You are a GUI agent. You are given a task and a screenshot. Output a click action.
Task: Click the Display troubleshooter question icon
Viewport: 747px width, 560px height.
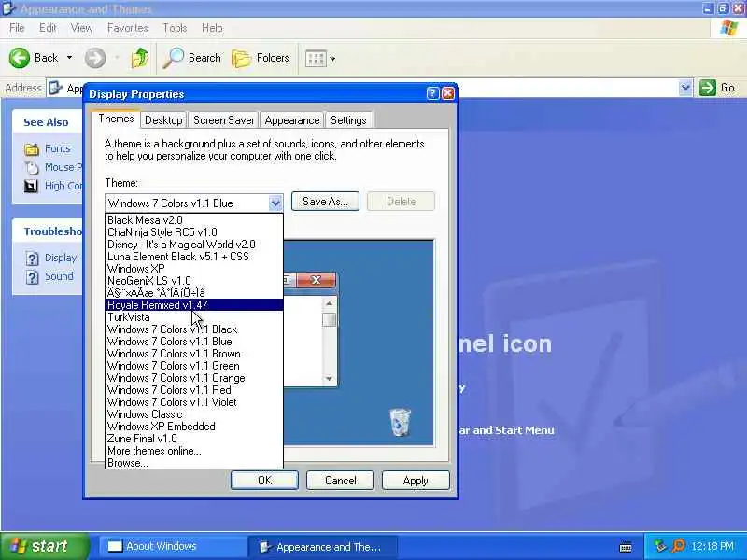(32, 259)
